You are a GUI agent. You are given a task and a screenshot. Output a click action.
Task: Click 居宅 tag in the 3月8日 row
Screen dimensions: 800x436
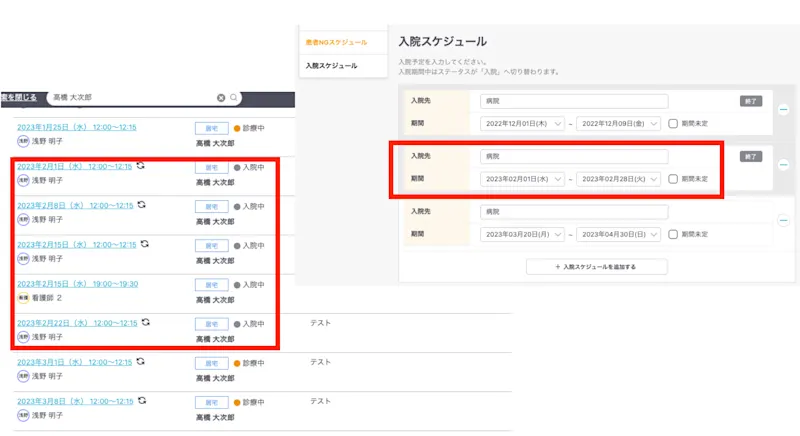pyautogui.click(x=212, y=403)
